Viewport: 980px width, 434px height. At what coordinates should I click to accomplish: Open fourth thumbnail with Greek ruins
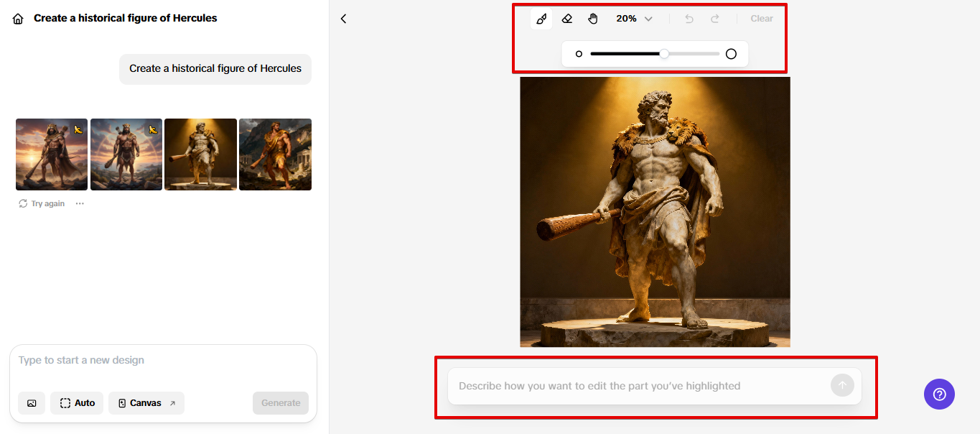click(275, 154)
